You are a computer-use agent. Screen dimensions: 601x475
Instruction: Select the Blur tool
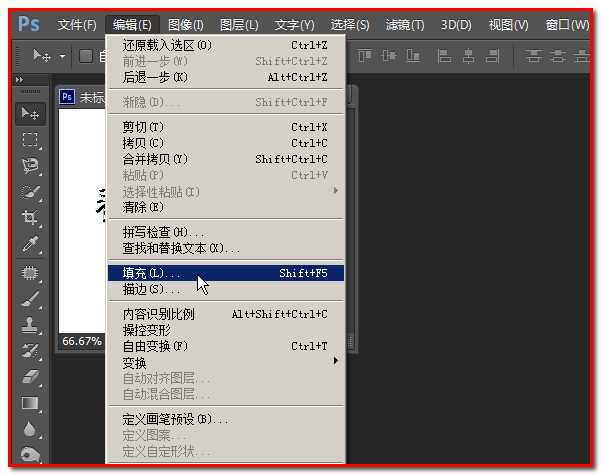click(30, 429)
